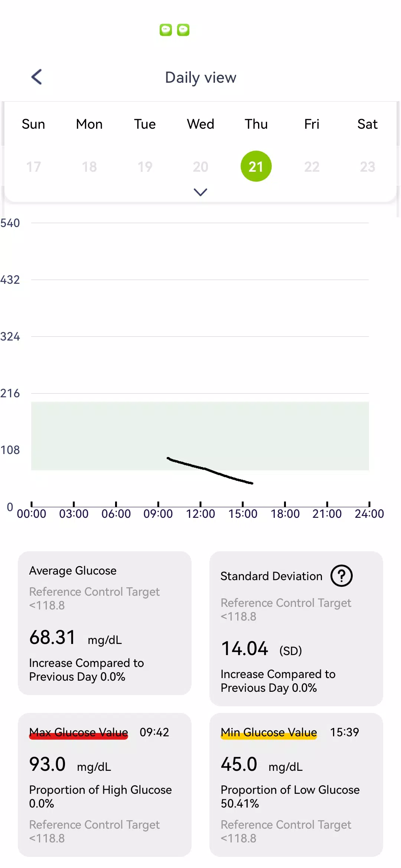Select Wednesday the 20th

(x=200, y=167)
